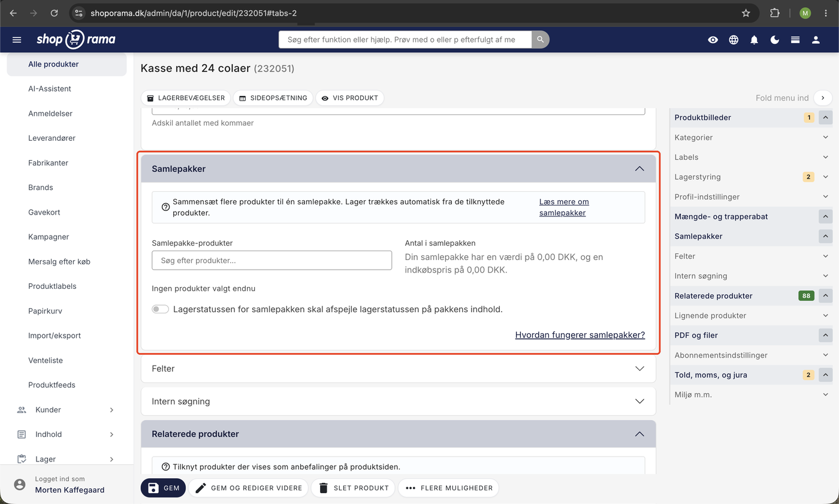
Task: Expand the Intern søgning section
Action: pyautogui.click(x=399, y=401)
